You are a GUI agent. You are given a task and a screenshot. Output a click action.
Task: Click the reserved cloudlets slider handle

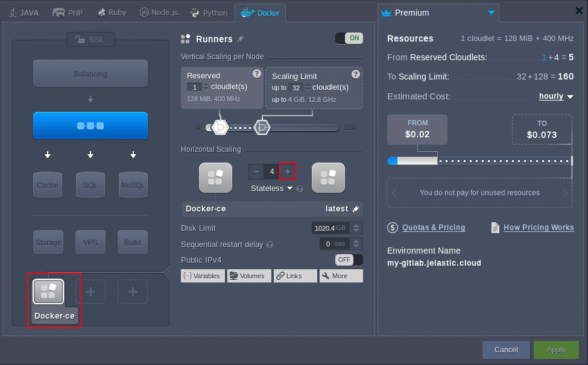[220, 127]
